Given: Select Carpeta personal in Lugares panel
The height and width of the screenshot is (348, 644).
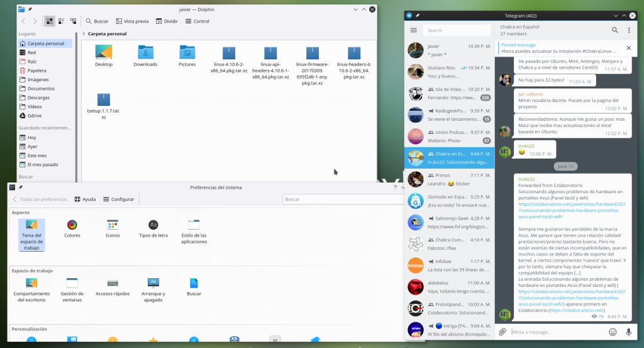Looking at the screenshot, I should [x=45, y=43].
